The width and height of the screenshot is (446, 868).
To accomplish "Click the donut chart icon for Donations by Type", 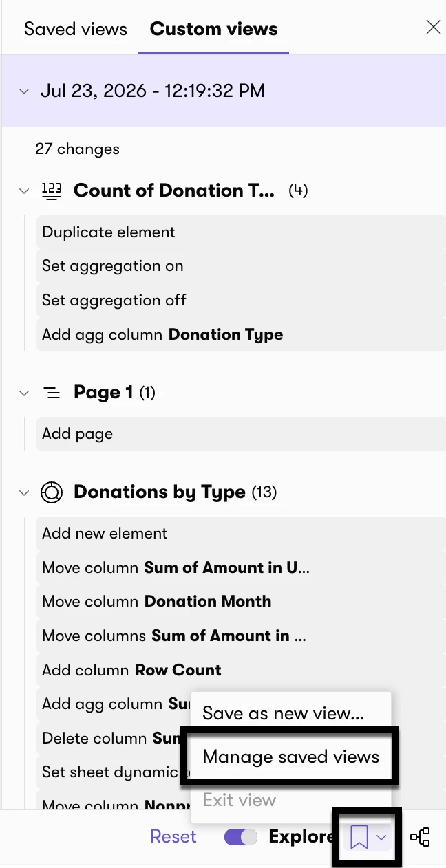I will point(52,492).
